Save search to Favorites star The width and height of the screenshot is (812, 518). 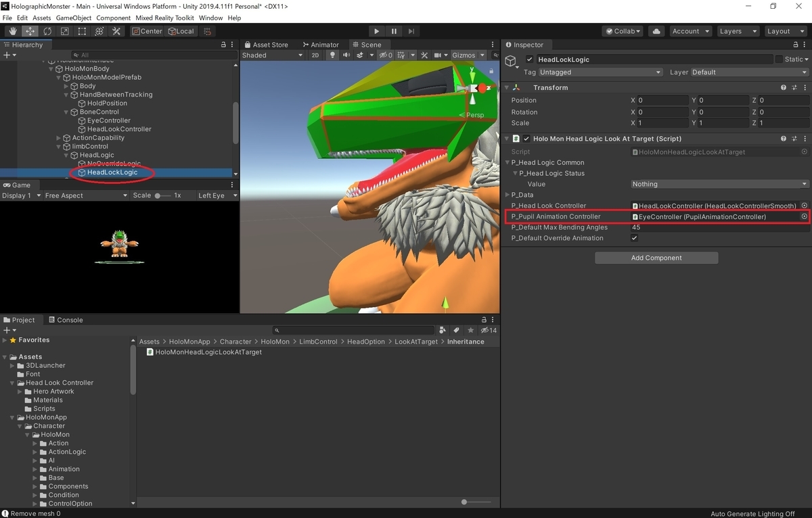point(470,330)
